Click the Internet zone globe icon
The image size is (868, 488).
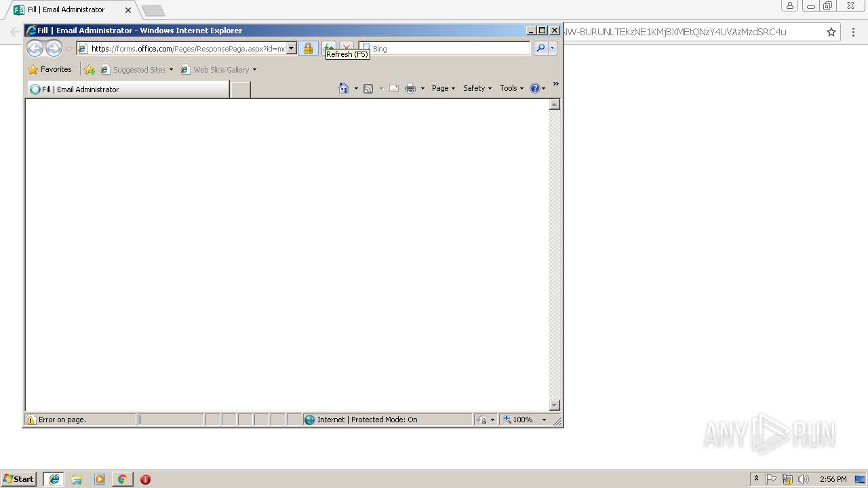click(x=310, y=420)
